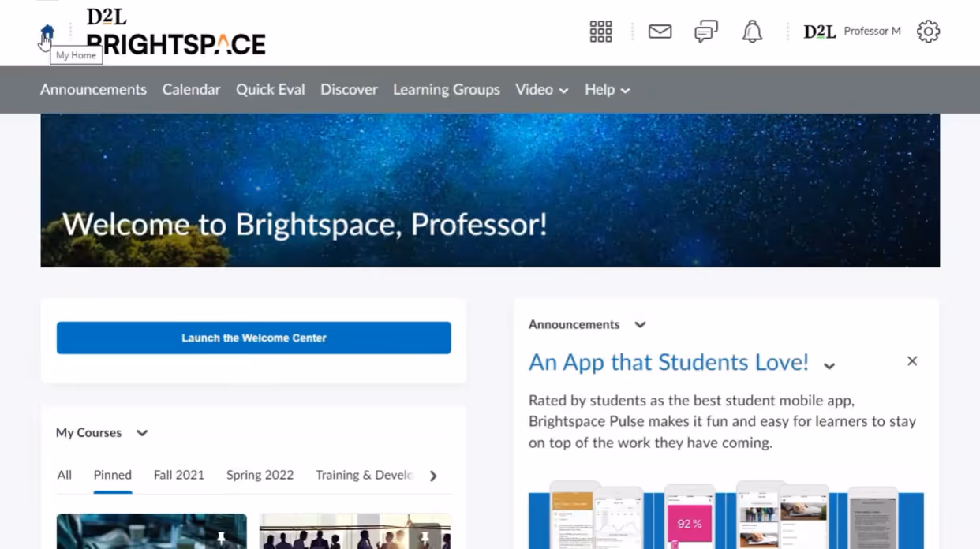The height and width of the screenshot is (549, 980).
Task: Expand the Video dropdown menu
Action: point(542,90)
